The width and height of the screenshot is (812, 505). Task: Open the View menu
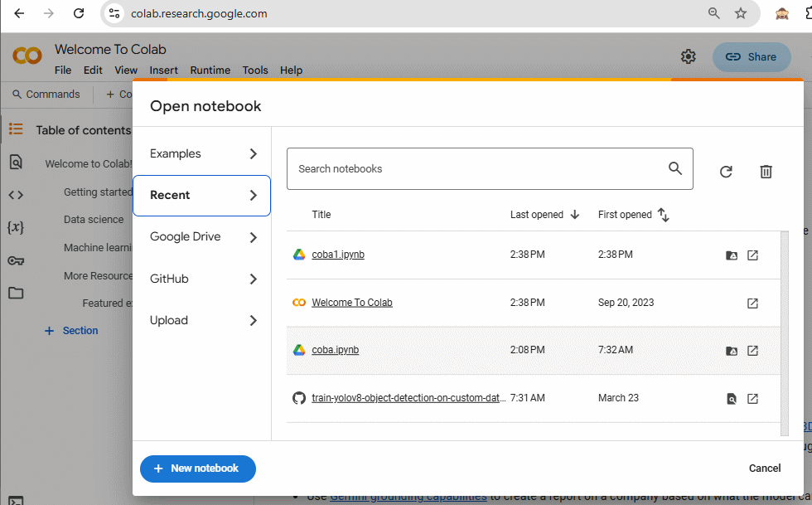(x=126, y=70)
